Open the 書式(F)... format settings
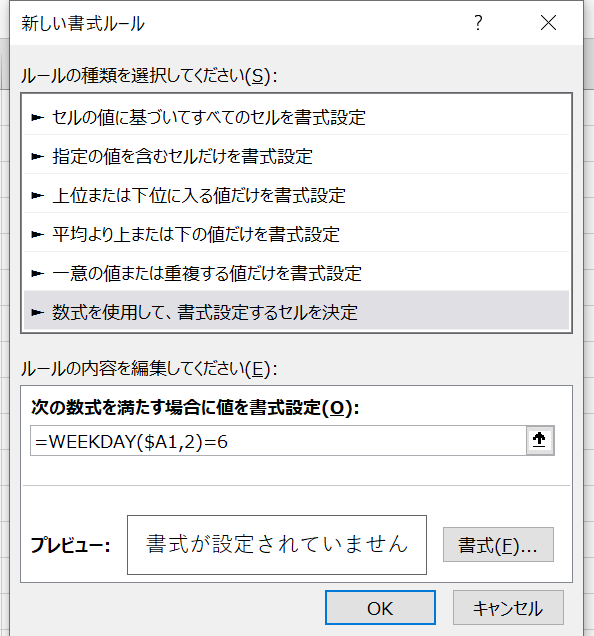 click(498, 544)
